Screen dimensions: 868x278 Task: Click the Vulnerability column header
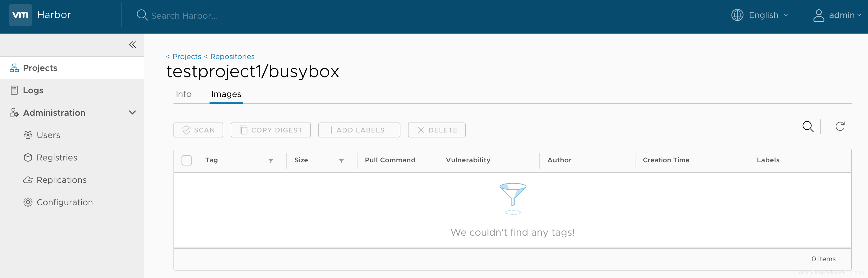click(468, 160)
